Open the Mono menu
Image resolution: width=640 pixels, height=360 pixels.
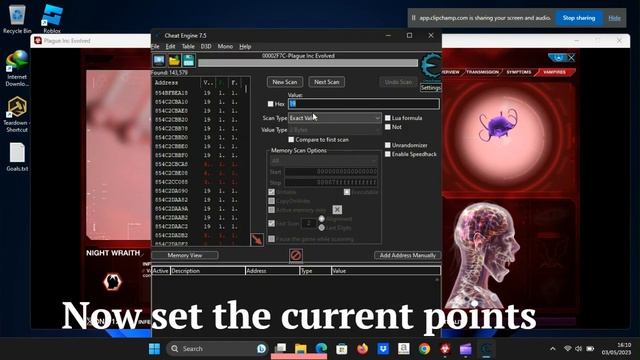coord(225,47)
